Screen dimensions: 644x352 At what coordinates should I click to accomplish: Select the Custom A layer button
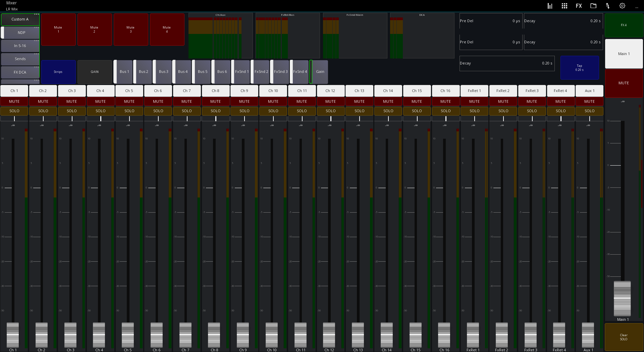(20, 19)
